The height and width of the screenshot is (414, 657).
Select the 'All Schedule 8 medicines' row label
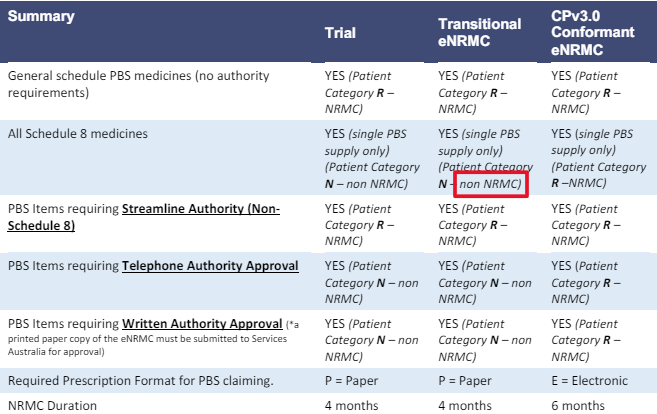pos(78,134)
